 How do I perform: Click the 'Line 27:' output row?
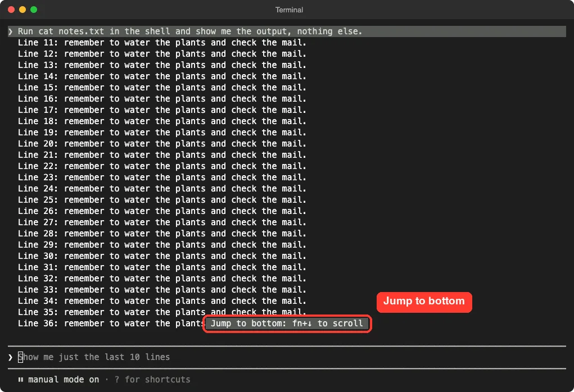(x=162, y=222)
